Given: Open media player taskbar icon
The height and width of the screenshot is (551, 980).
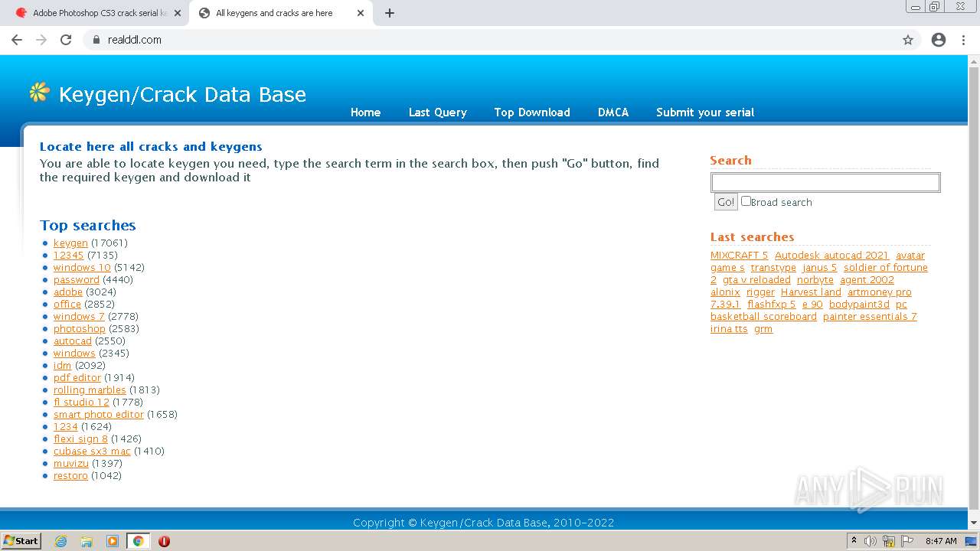Looking at the screenshot, I should point(113,541).
